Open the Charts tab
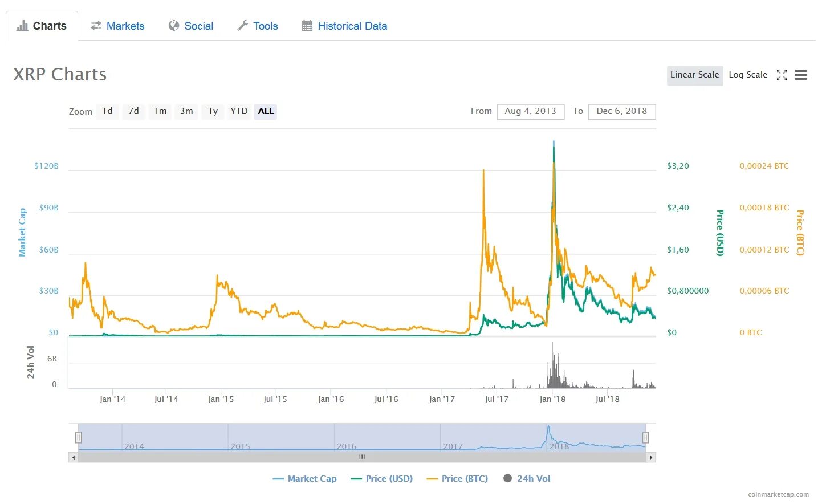The height and width of the screenshot is (504, 826). pyautogui.click(x=42, y=26)
